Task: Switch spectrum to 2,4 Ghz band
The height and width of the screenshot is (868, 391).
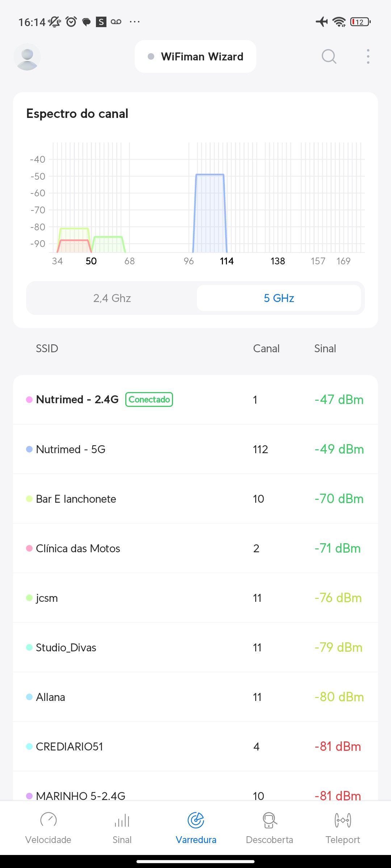Action: tap(112, 298)
